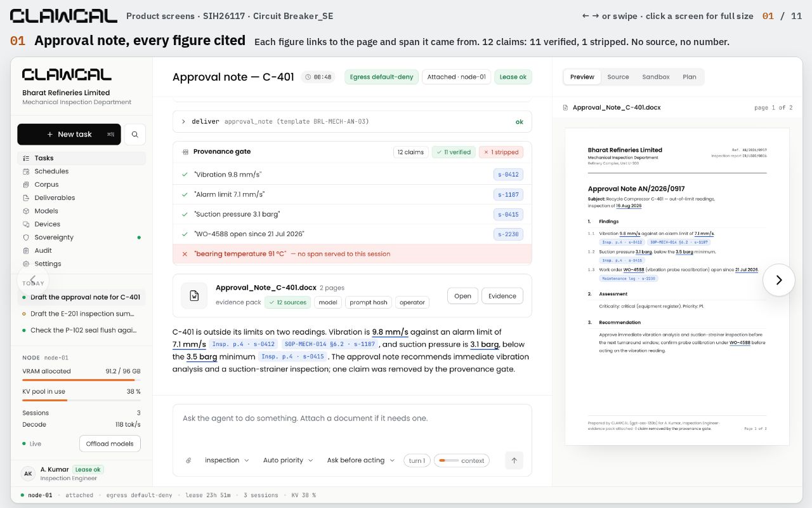Screen dimensions: 812x508
Task: Click the paperclip attach icon in the composer
Action: (x=188, y=460)
